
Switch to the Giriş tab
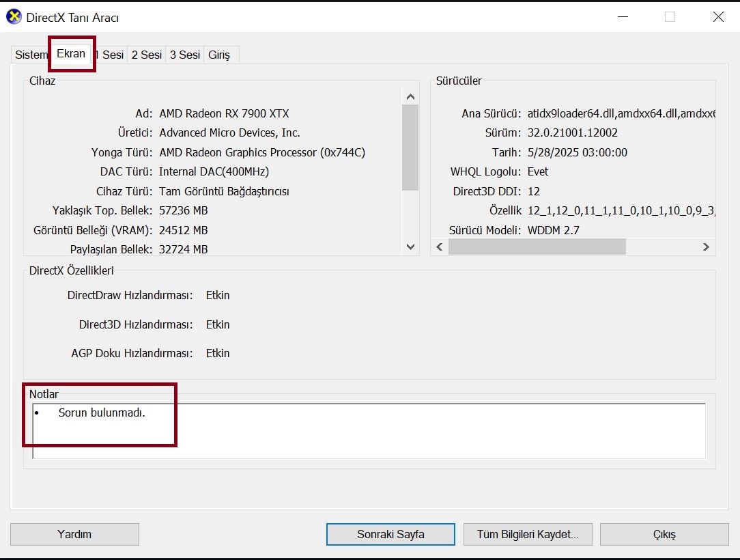[219, 55]
